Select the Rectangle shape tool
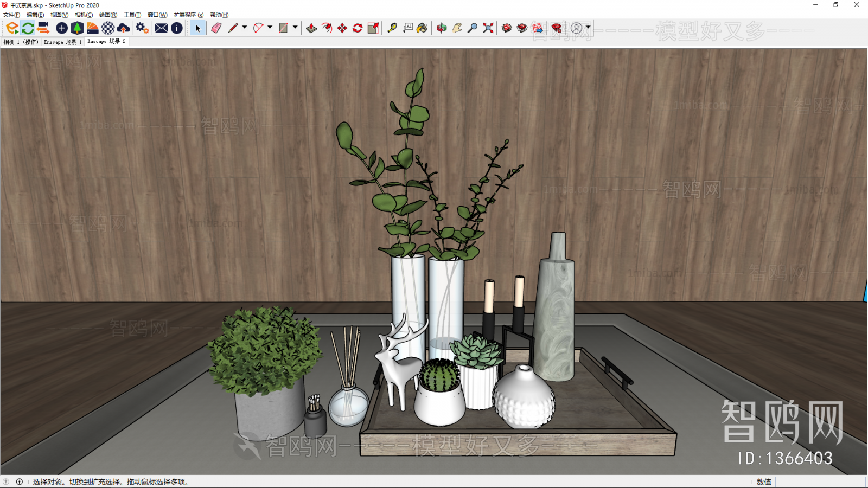 283,28
